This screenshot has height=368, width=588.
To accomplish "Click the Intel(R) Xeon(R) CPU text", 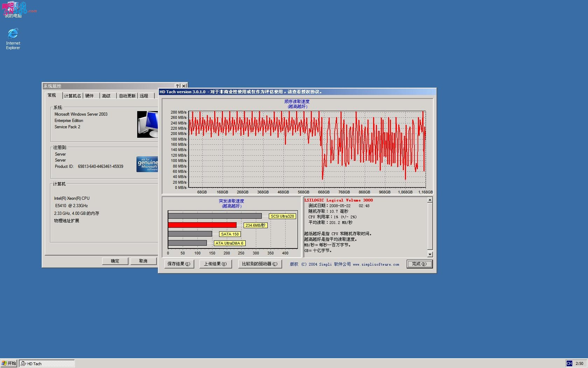I will pos(72,198).
